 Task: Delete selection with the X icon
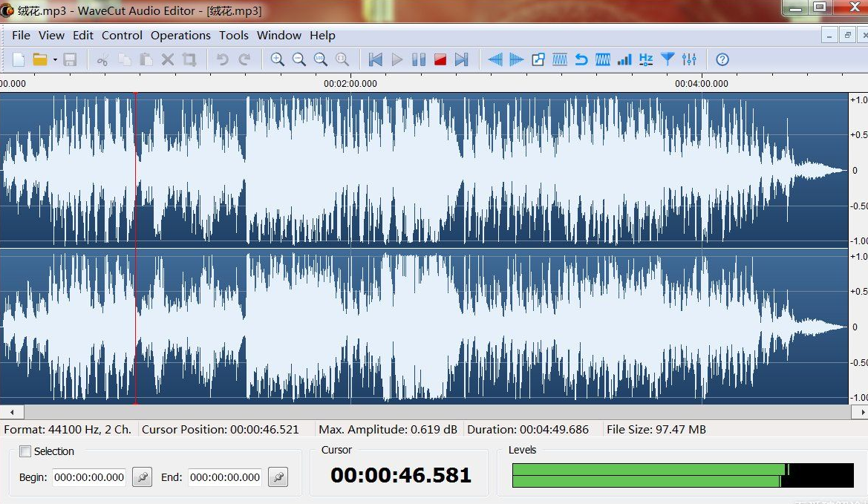click(168, 59)
